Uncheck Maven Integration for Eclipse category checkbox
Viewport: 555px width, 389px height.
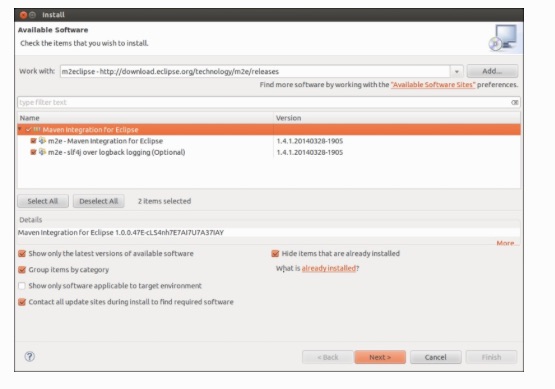(29, 130)
